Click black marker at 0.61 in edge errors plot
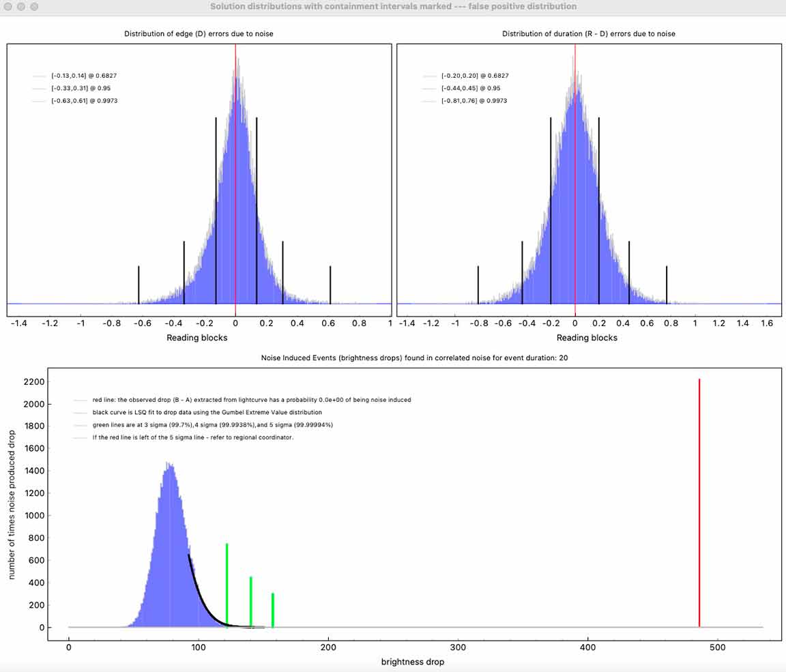The height and width of the screenshot is (672, 786). point(330,284)
